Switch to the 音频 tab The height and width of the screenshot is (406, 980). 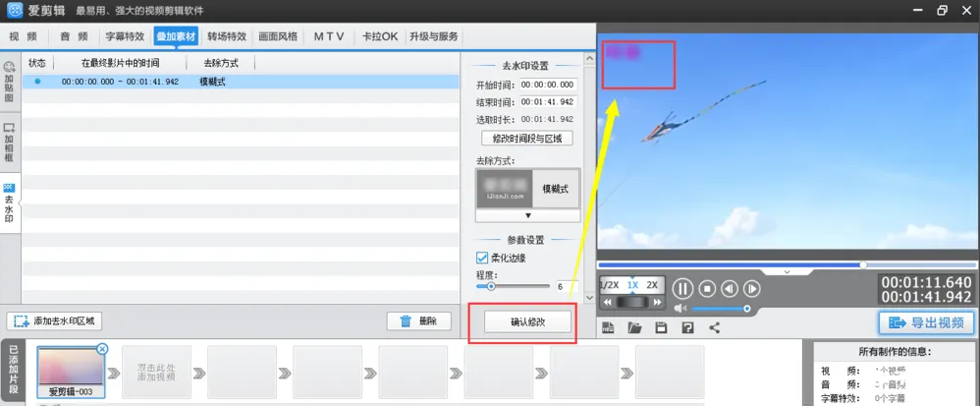[74, 36]
